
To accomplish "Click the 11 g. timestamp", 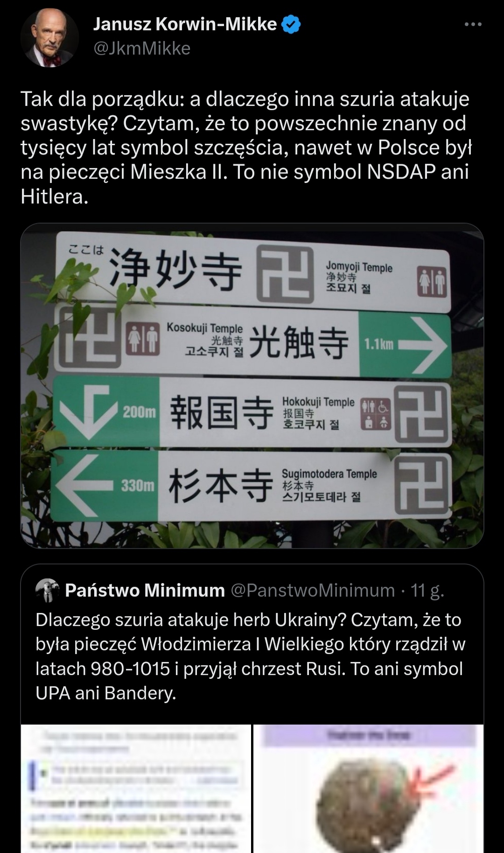I will tap(427, 591).
